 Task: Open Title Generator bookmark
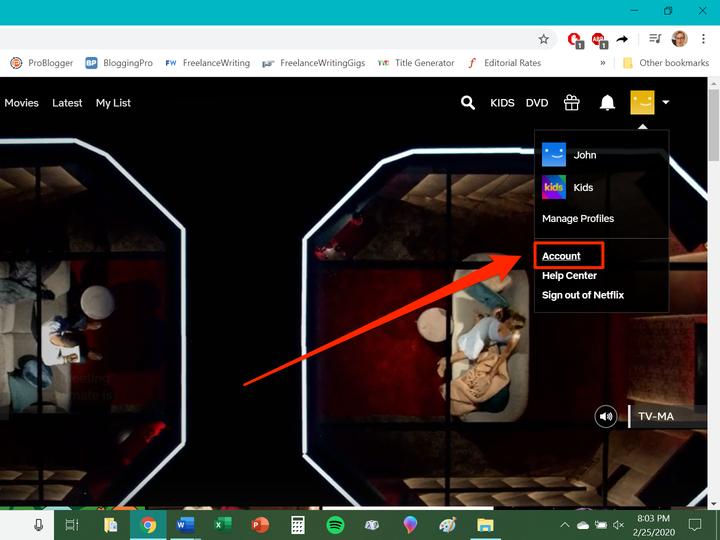coord(416,63)
